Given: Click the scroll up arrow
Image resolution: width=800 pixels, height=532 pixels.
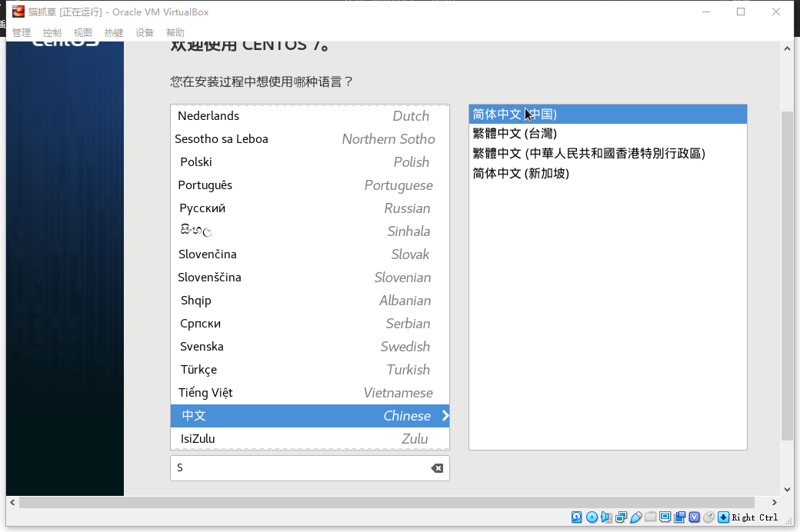Looking at the screenshot, I should pyautogui.click(x=787, y=49).
